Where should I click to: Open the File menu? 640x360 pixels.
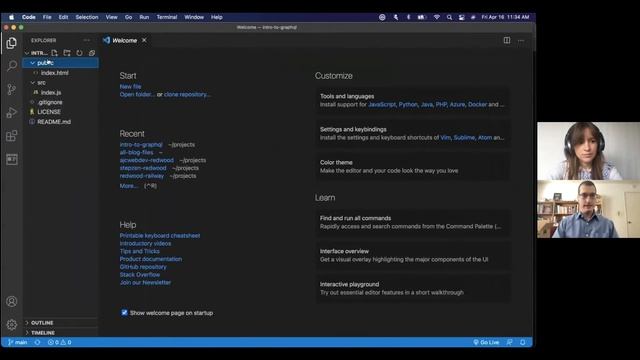tap(47, 17)
